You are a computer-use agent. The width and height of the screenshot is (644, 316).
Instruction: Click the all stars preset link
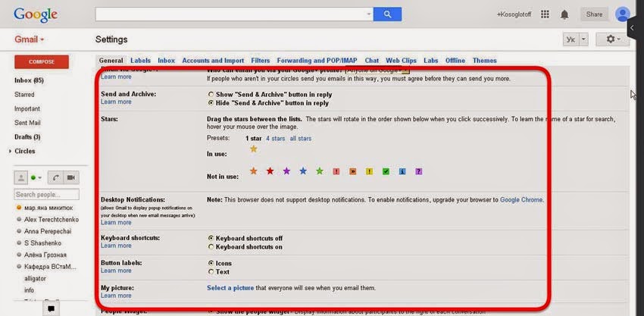[301, 139]
